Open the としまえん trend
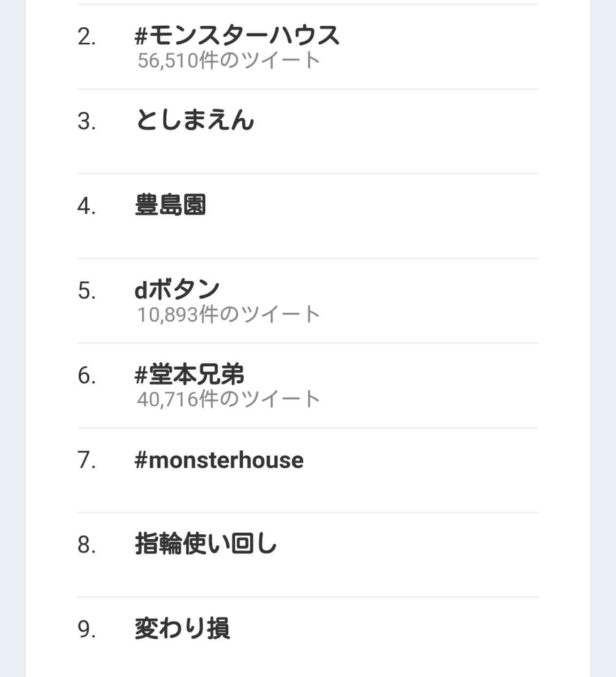616x677 pixels. pyautogui.click(x=195, y=120)
